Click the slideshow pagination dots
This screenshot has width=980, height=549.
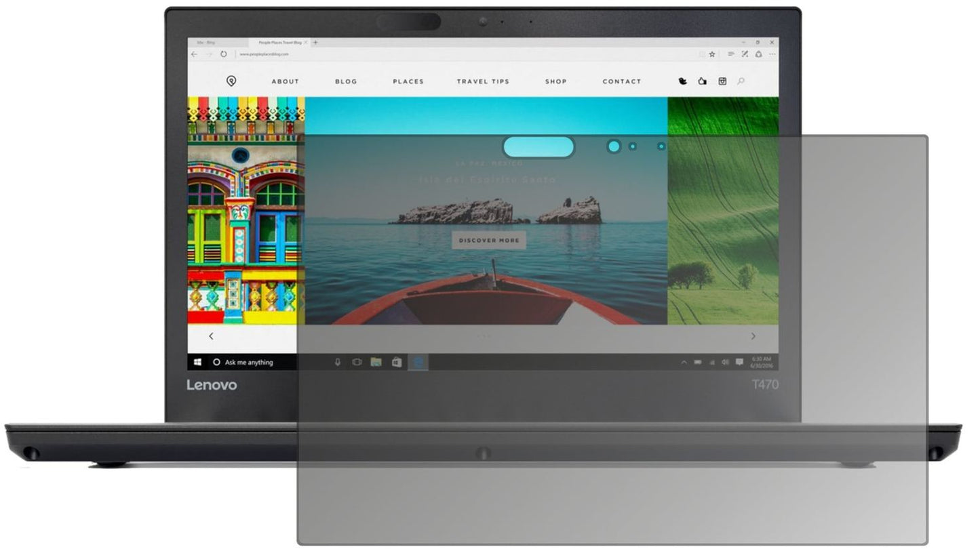point(484,336)
